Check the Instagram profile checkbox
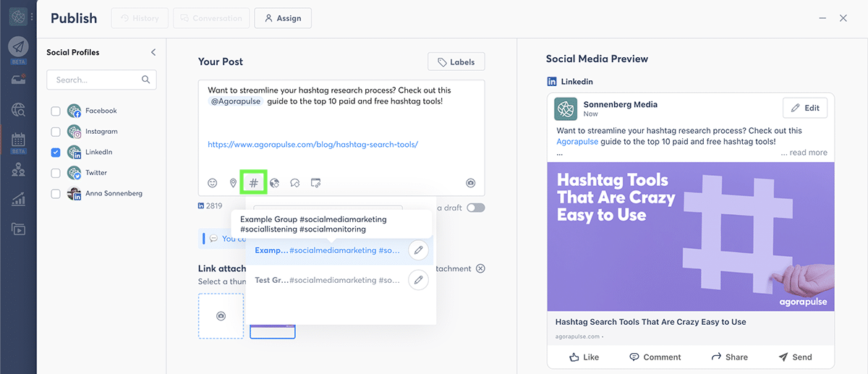The height and width of the screenshot is (374, 868). click(56, 132)
